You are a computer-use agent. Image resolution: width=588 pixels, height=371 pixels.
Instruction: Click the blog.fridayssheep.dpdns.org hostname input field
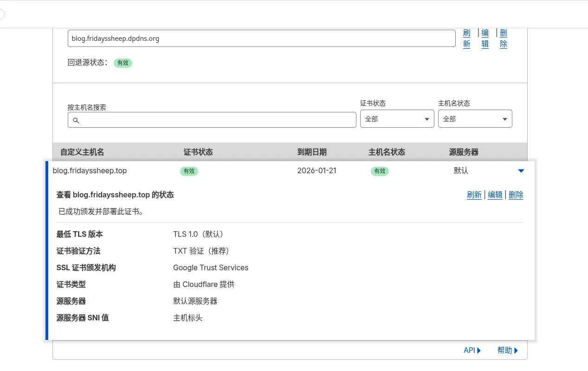pos(262,38)
